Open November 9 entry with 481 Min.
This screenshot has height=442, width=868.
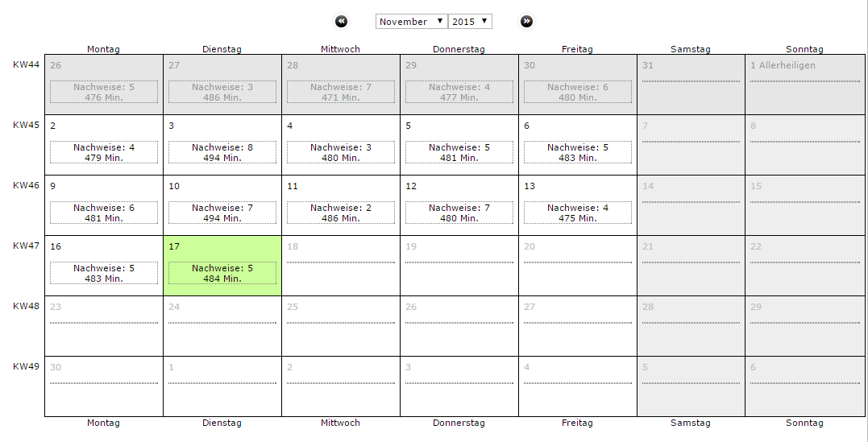coord(103,213)
